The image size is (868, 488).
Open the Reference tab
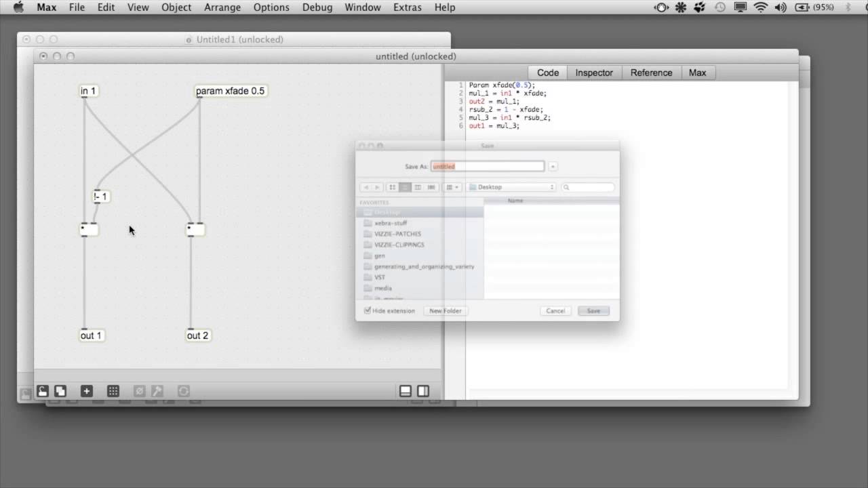click(x=652, y=73)
